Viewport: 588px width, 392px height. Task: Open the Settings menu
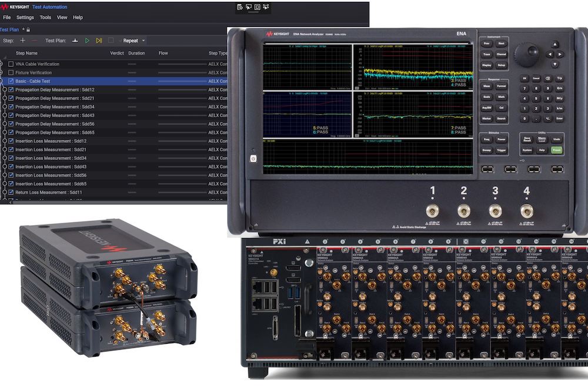[24, 17]
